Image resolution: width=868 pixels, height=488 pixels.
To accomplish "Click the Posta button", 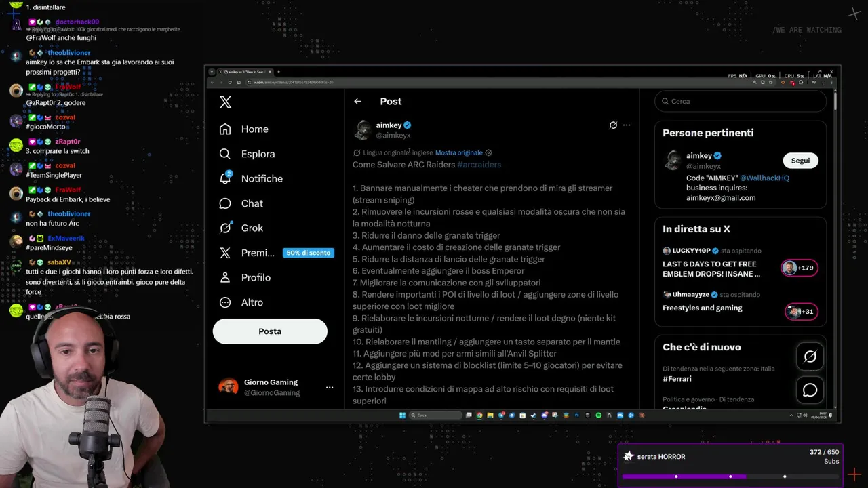I will click(x=270, y=331).
